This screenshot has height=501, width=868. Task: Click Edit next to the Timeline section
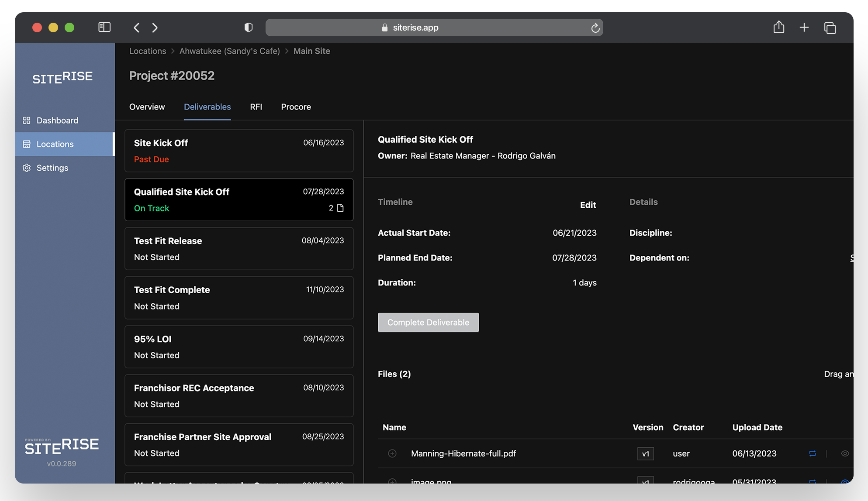tap(588, 205)
